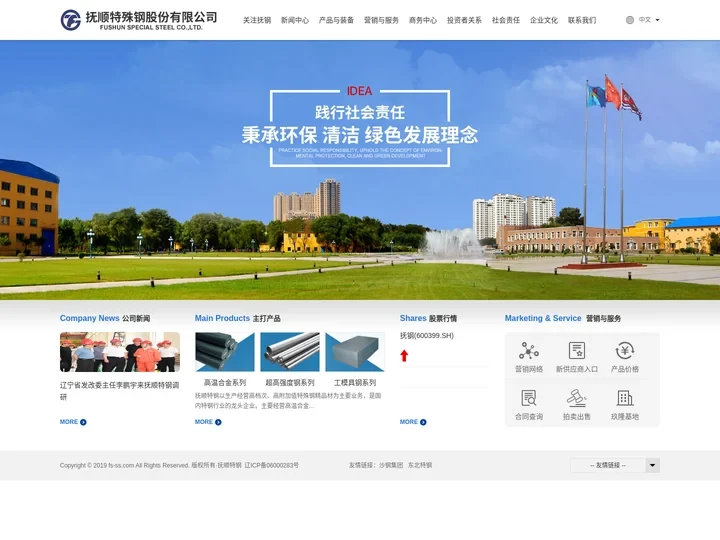Viewport: 720px width, 540px height.
Task: Click the arrow icon beside Company News MORE
Action: tap(83, 422)
